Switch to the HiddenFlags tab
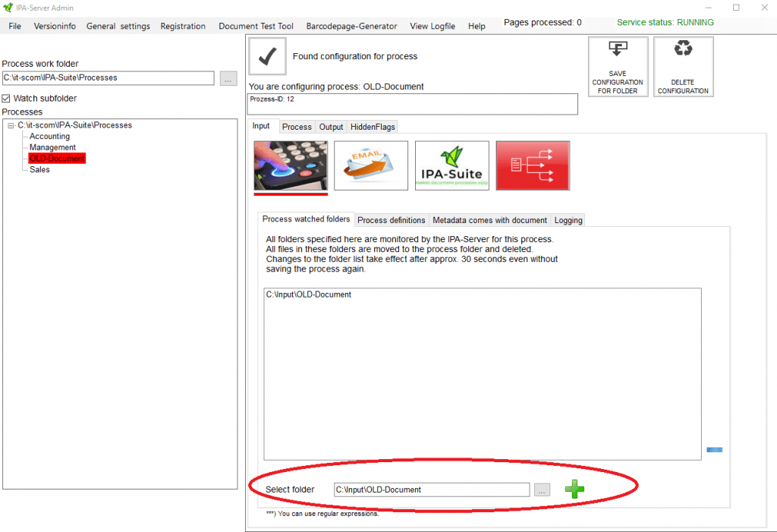The image size is (777, 532). [x=373, y=127]
